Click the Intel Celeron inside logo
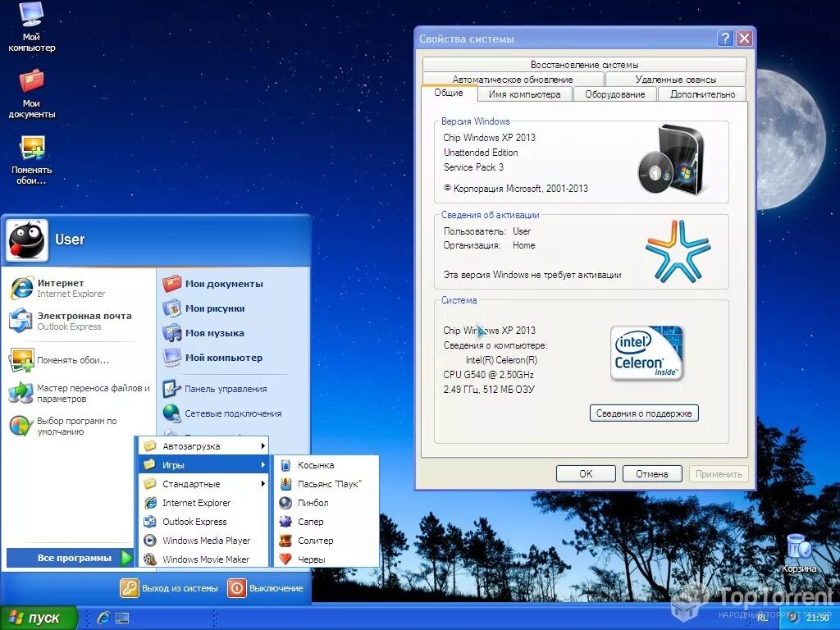The width and height of the screenshot is (840, 630). click(x=646, y=353)
